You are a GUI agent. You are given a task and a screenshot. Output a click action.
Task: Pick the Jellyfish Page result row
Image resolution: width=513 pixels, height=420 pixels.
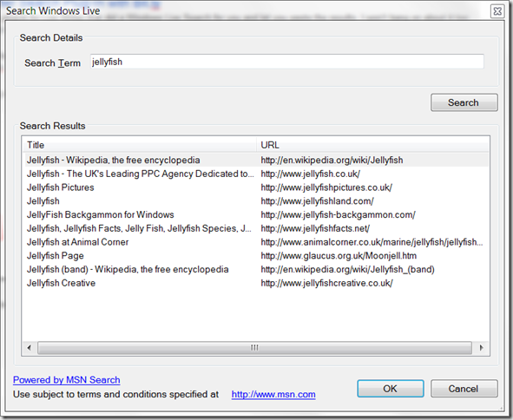point(256,256)
